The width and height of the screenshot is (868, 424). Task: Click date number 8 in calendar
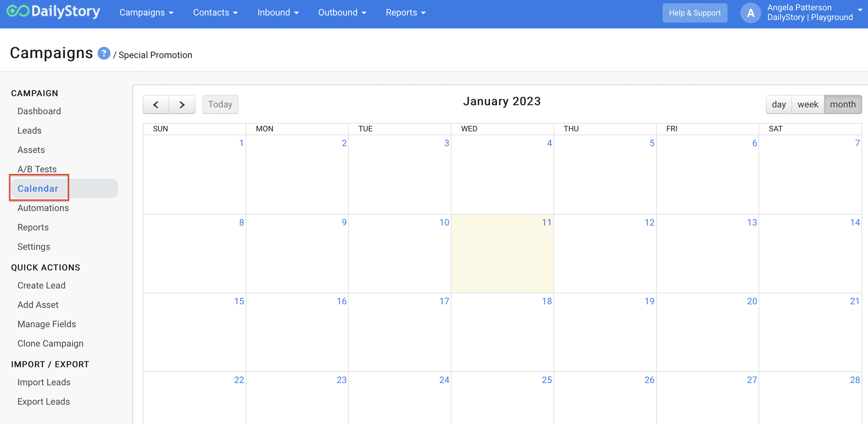click(241, 222)
